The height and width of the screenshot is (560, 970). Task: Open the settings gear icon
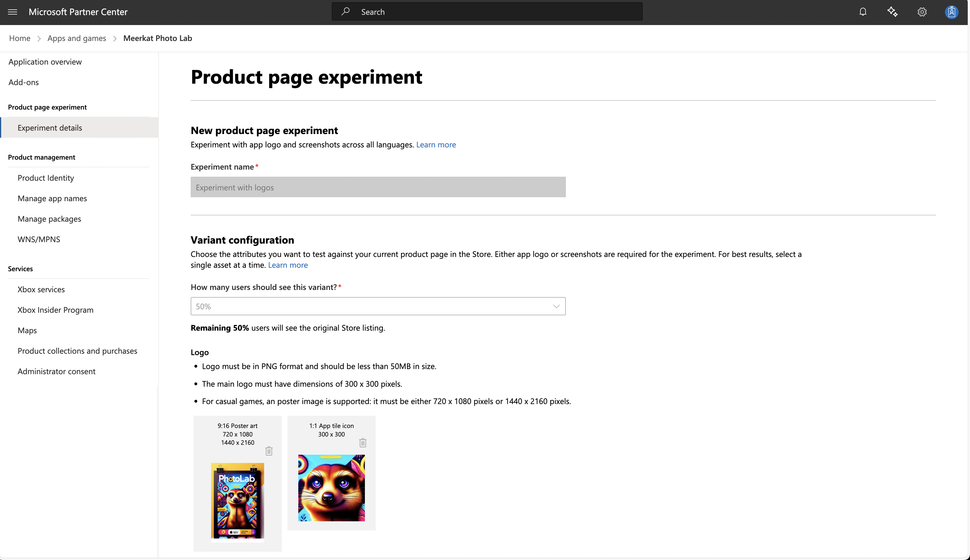coord(922,12)
